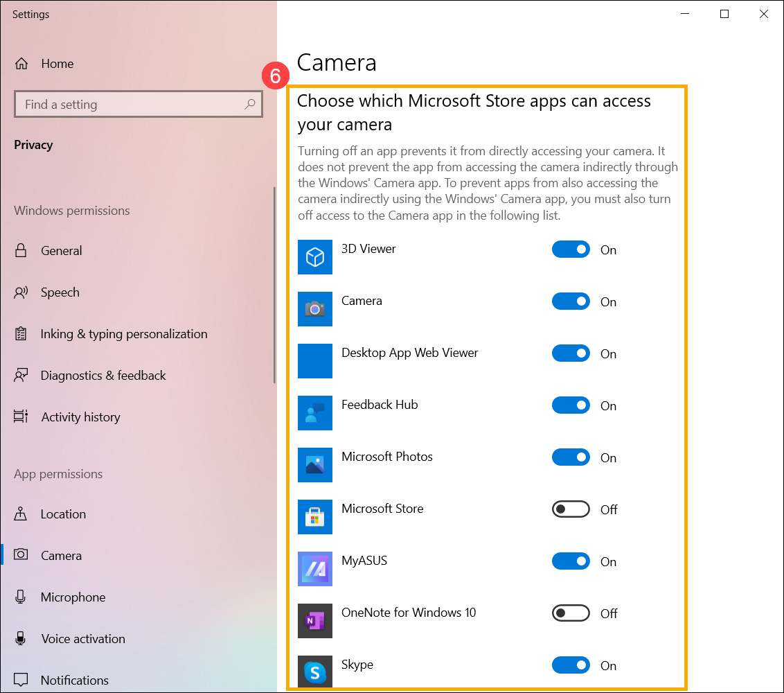Enable camera for OneNote for Windows 10
This screenshot has width=784, height=693.
click(571, 613)
